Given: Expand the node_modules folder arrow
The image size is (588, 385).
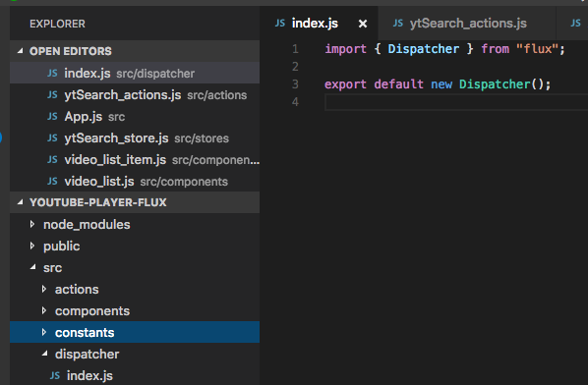Looking at the screenshot, I should click(32, 224).
